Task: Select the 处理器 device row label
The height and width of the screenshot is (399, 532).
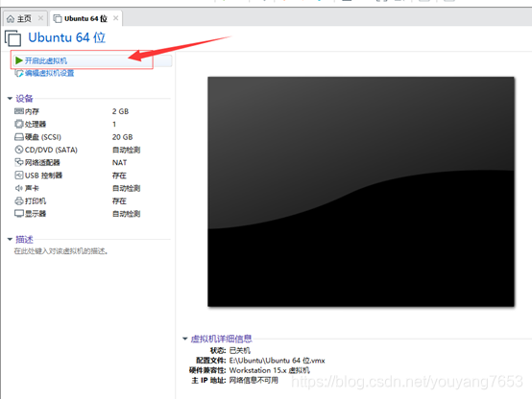Action: pos(36,125)
